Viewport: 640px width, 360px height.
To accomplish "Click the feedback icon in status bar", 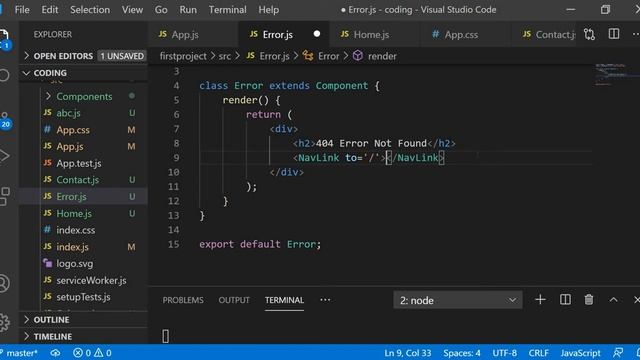I will (x=618, y=353).
